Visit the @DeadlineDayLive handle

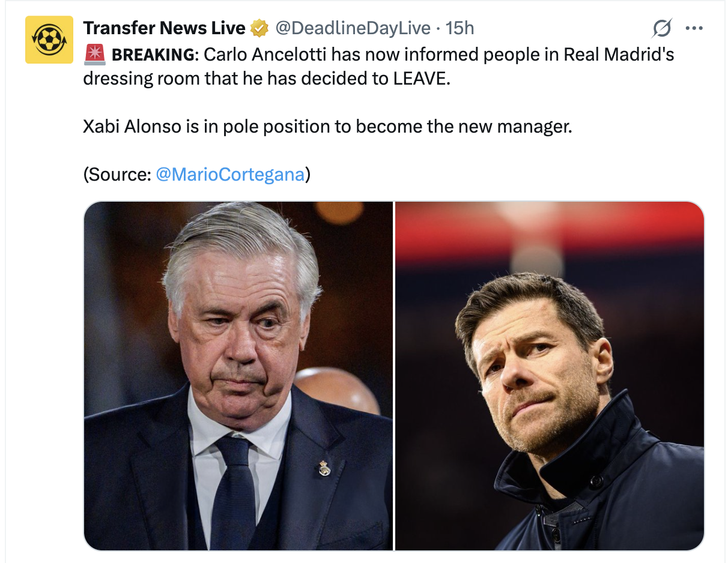[x=353, y=28]
